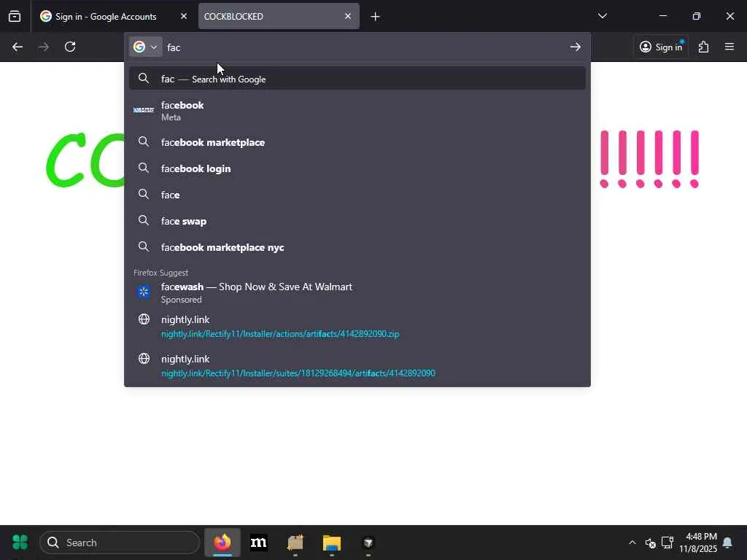The image size is (747, 560).
Task: Click the magnifier icon next to 'face swap'
Action: click(x=144, y=220)
